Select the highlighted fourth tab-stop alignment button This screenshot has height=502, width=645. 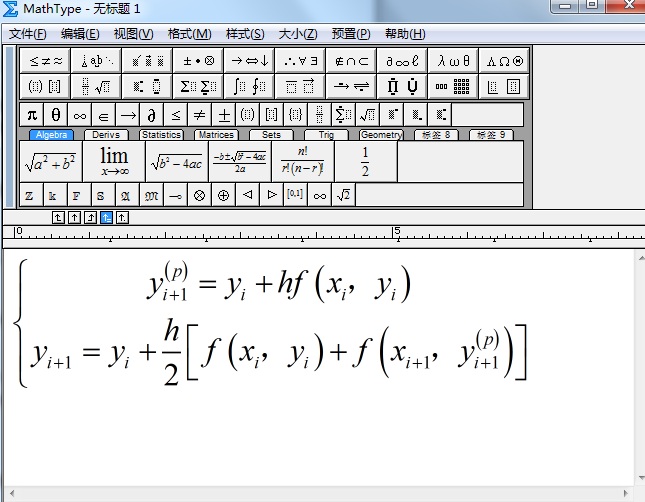106,217
